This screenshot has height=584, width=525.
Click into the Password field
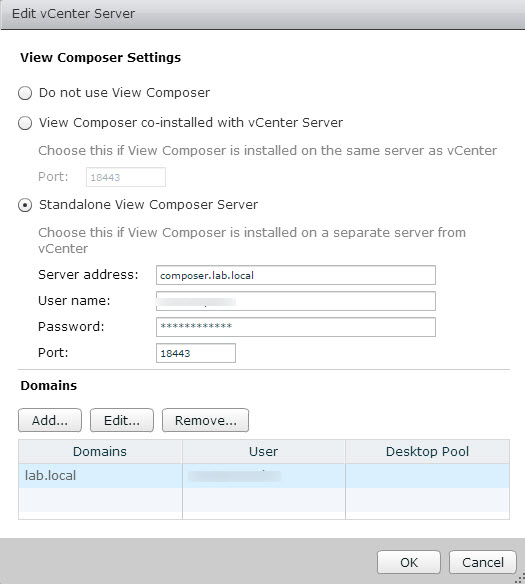click(296, 327)
